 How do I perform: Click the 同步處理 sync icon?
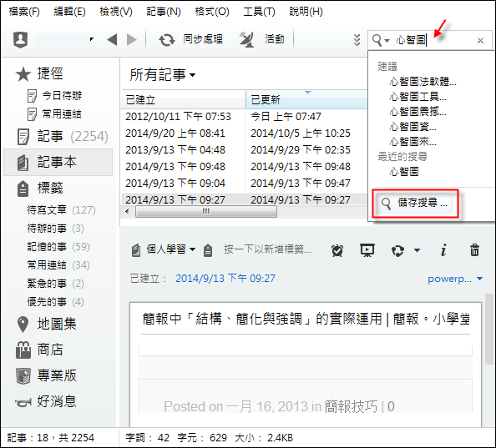click(167, 40)
